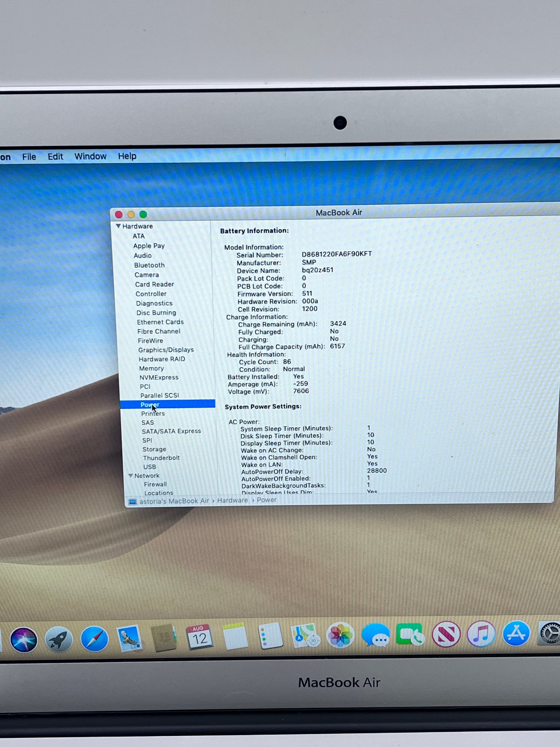Select Audio in the sidebar
This screenshot has height=747, width=560.
click(143, 255)
